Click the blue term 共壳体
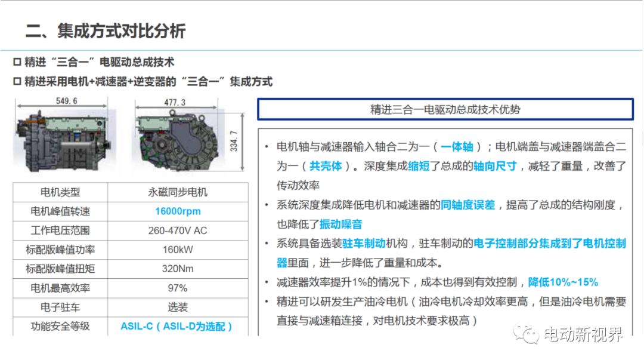 click(x=326, y=166)
